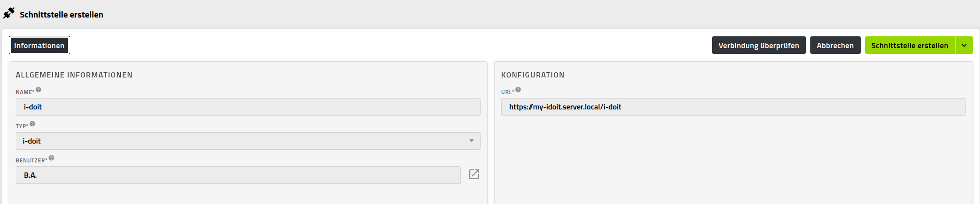Open the Informationen tab
The width and height of the screenshot is (980, 204).
pyautogui.click(x=39, y=46)
